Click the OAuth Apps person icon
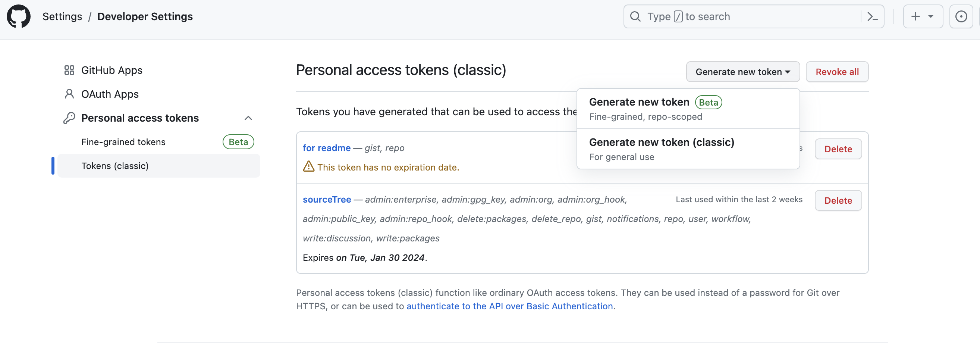 tap(69, 94)
